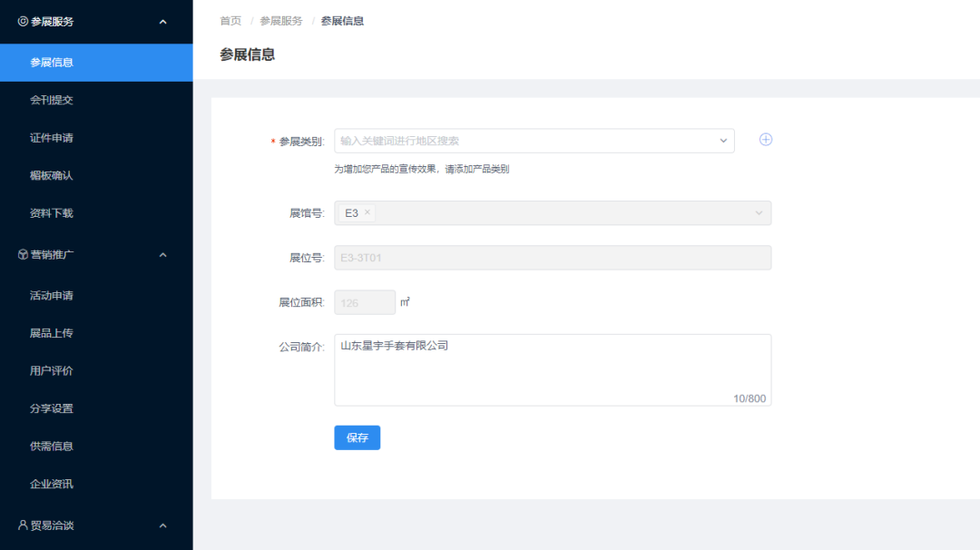Collapse the 营销推广 menu group chevron
980x550 pixels.
(163, 255)
